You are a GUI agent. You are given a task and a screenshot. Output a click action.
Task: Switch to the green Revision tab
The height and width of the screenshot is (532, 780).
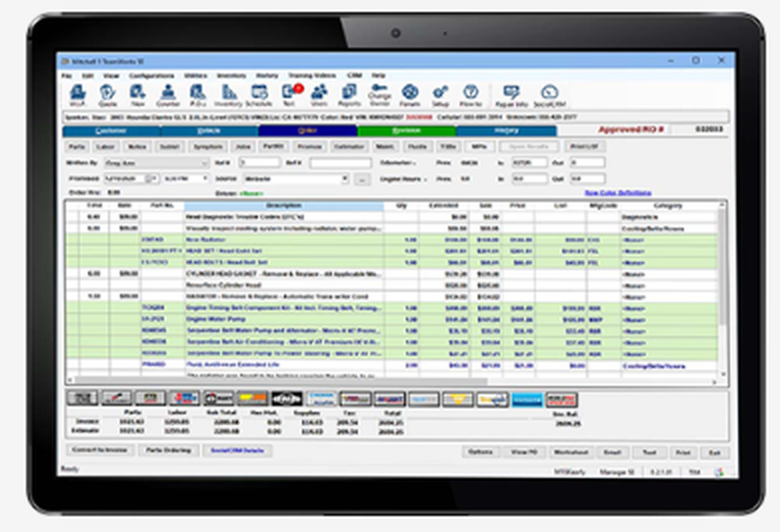click(406, 131)
